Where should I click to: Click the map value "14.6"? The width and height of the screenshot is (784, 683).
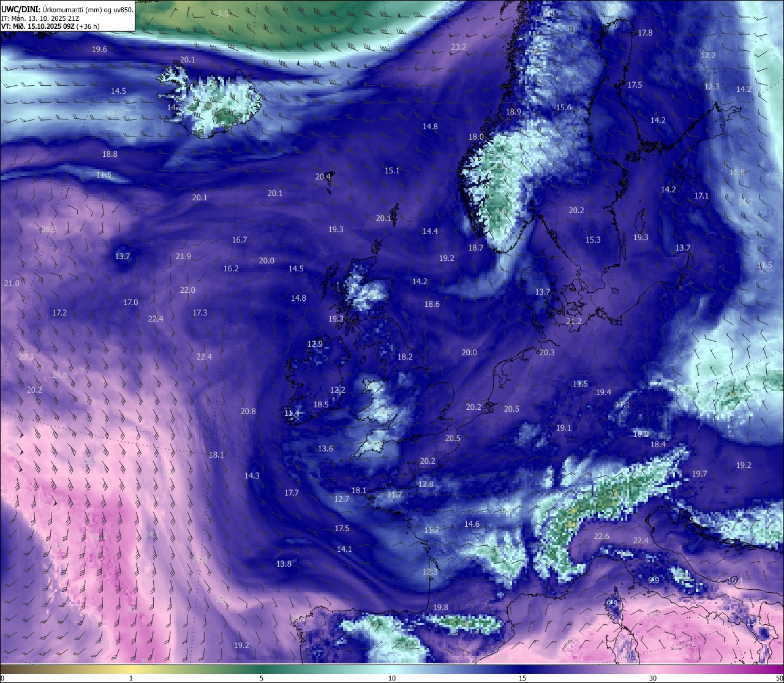472,524
